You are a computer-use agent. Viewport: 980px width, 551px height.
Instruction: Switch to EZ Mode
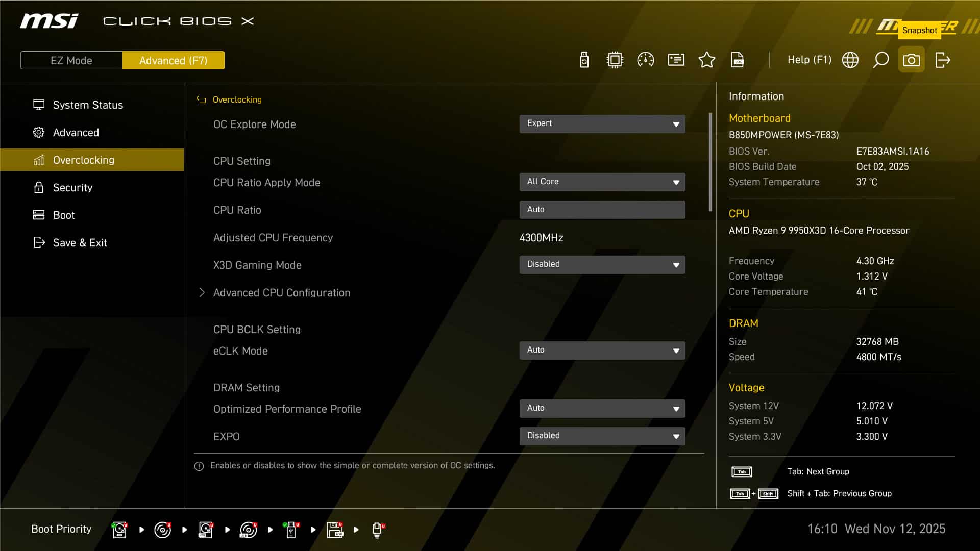coord(71,60)
